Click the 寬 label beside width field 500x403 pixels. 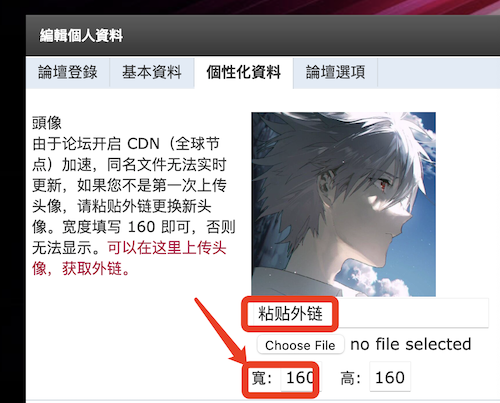pos(262,378)
